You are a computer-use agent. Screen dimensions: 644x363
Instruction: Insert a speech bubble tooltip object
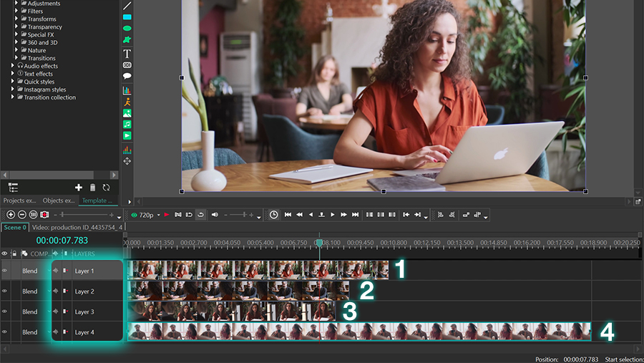[127, 75]
